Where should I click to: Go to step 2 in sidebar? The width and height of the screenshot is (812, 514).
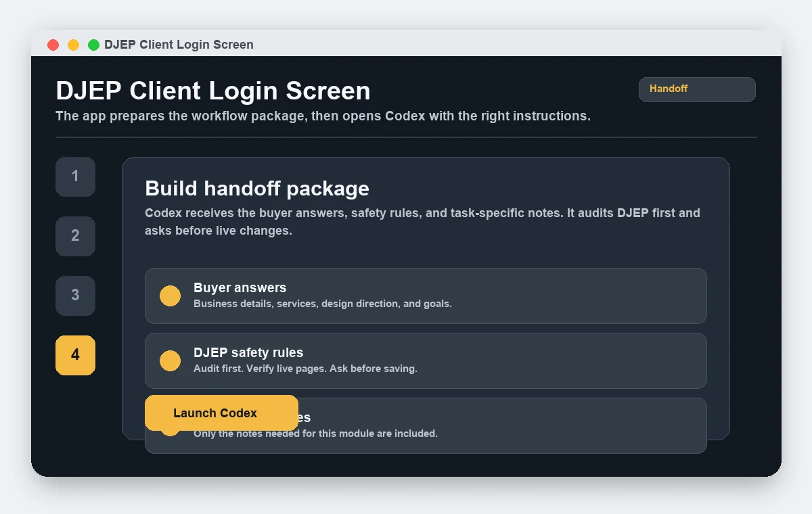click(x=75, y=236)
